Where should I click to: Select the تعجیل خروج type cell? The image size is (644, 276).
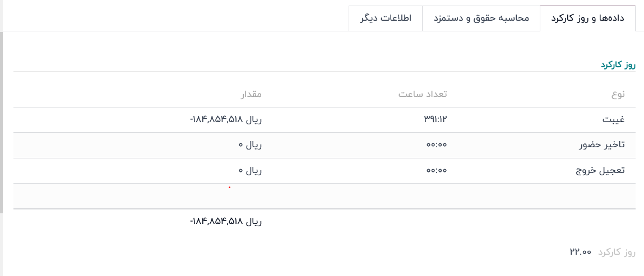(600, 170)
